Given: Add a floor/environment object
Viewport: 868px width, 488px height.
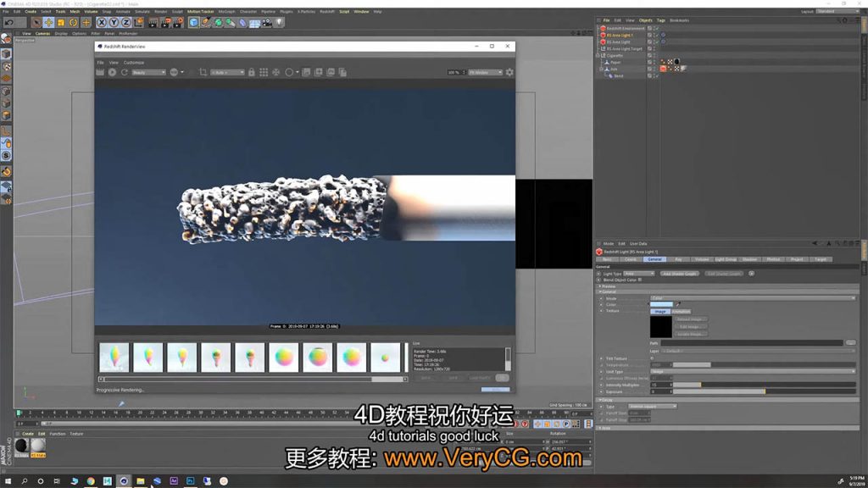Looking at the screenshot, I should point(254,23).
